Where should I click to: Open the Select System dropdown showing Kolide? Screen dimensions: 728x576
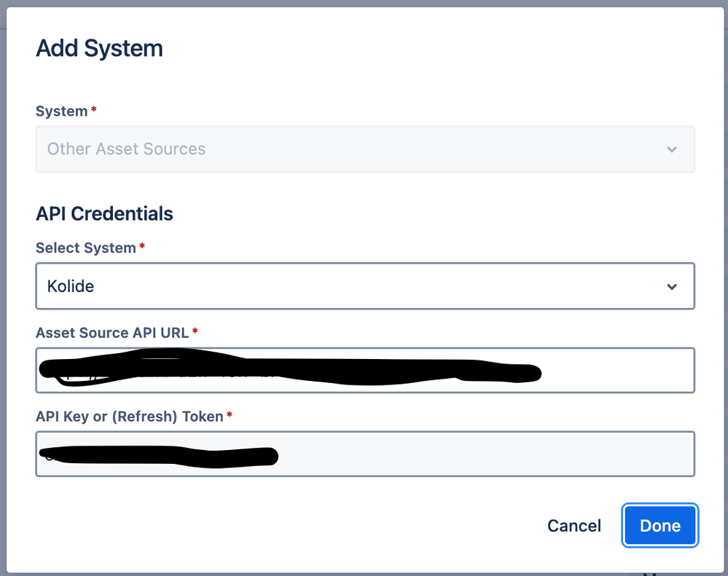tap(365, 286)
